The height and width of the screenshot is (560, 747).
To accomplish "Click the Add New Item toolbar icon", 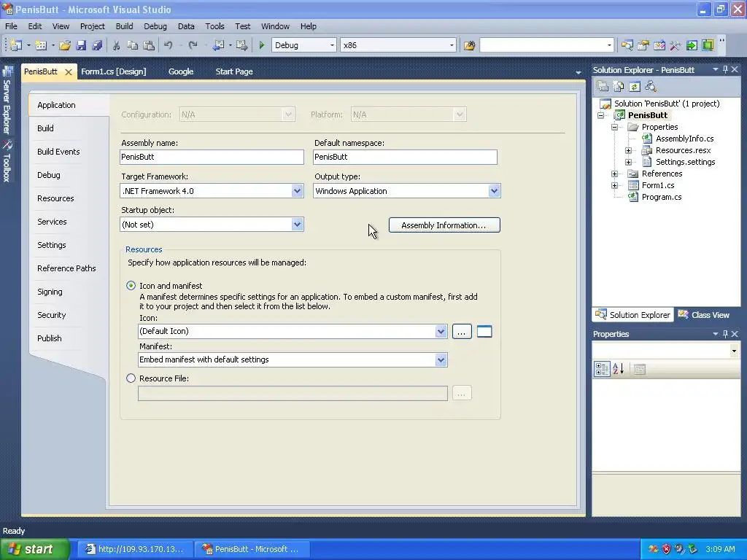I will (x=41, y=45).
